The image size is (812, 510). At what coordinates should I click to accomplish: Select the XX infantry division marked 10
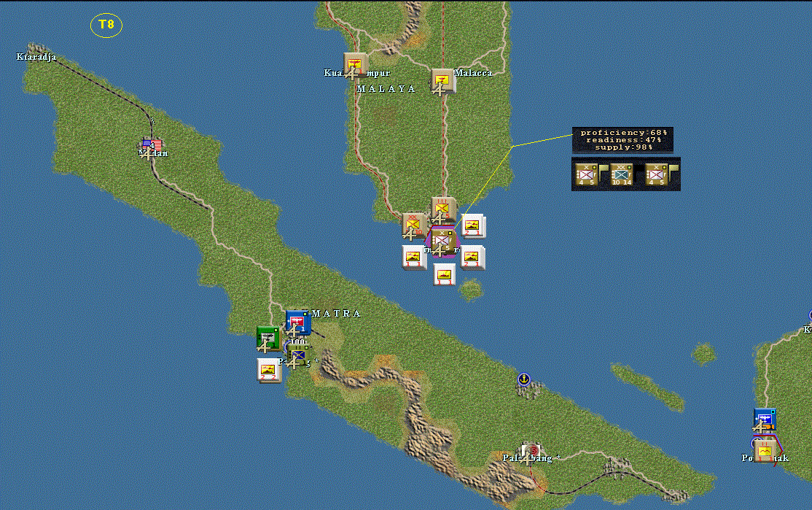tap(414, 226)
